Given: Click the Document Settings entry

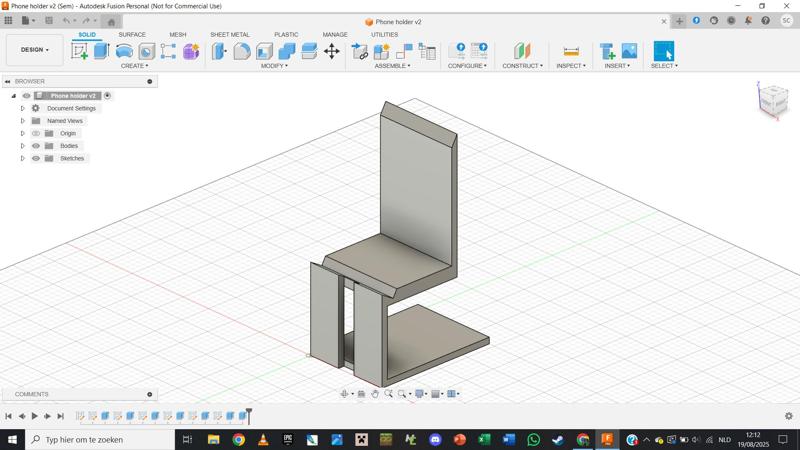Looking at the screenshot, I should pyautogui.click(x=71, y=108).
